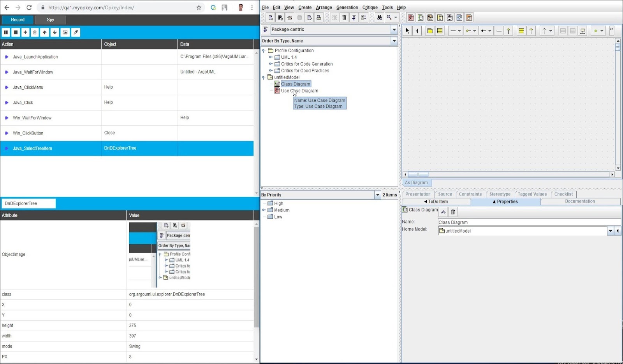Image resolution: width=623 pixels, height=364 pixels.
Task: Reload the browser page
Action: point(29,7)
